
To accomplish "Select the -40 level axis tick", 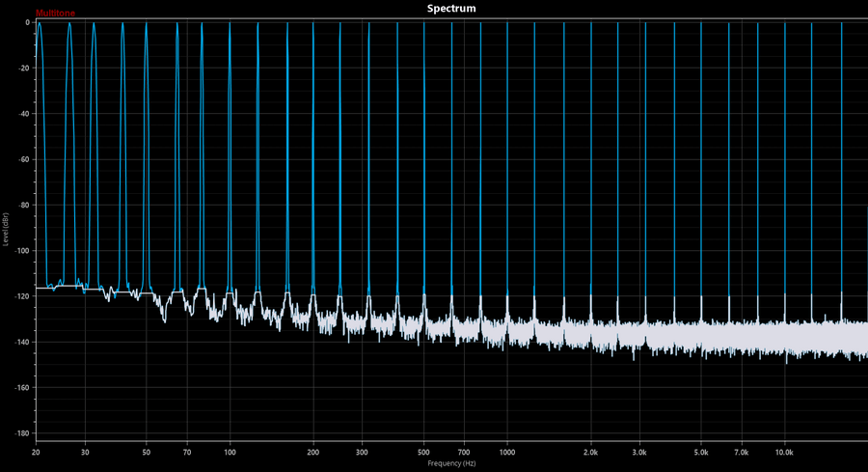I will coord(25,114).
